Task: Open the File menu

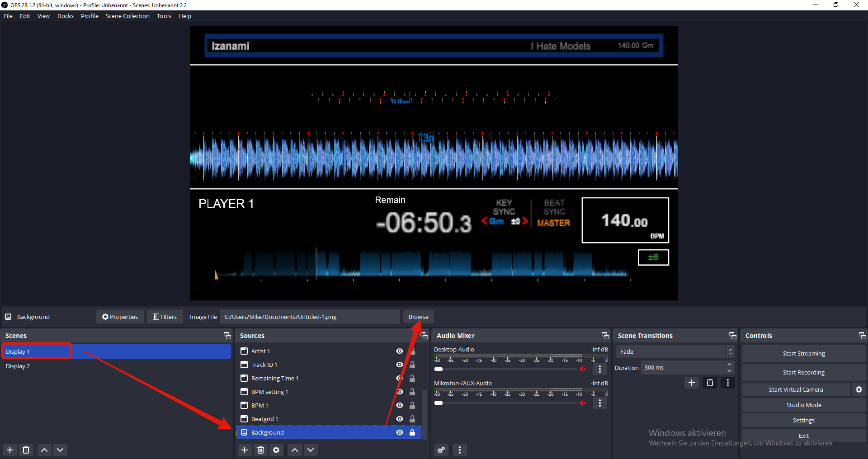Action: click(x=8, y=16)
